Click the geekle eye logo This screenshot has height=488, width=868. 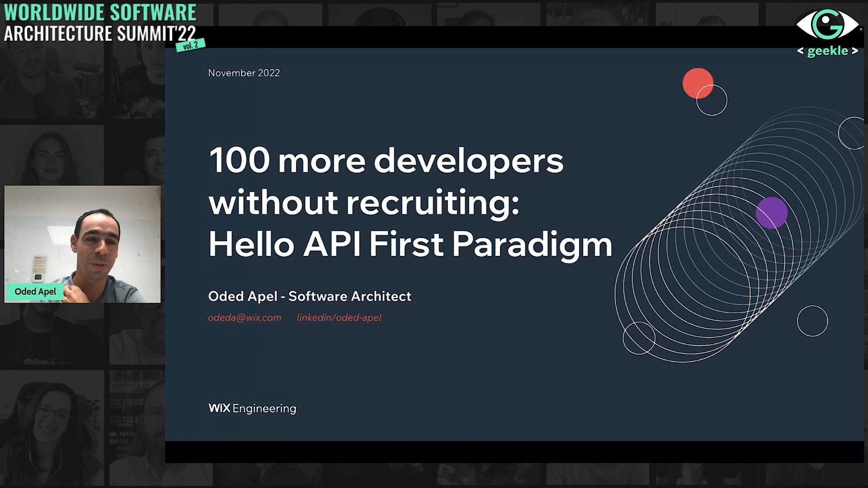827,25
